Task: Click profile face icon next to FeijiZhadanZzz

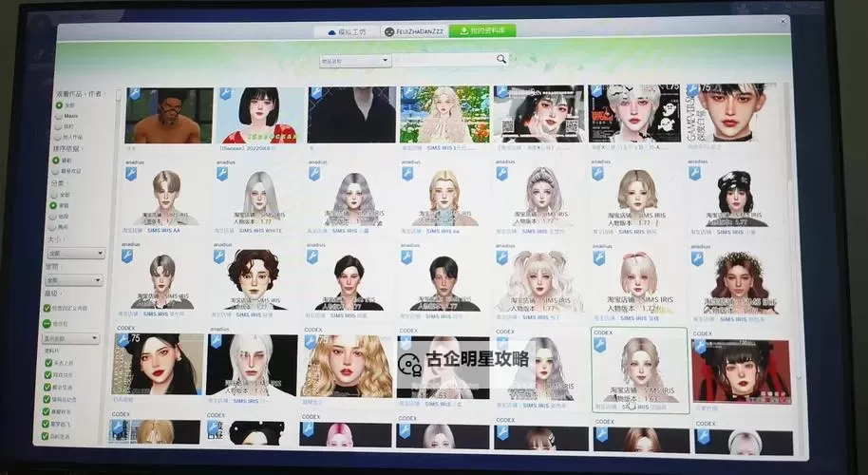Action: pos(389,32)
